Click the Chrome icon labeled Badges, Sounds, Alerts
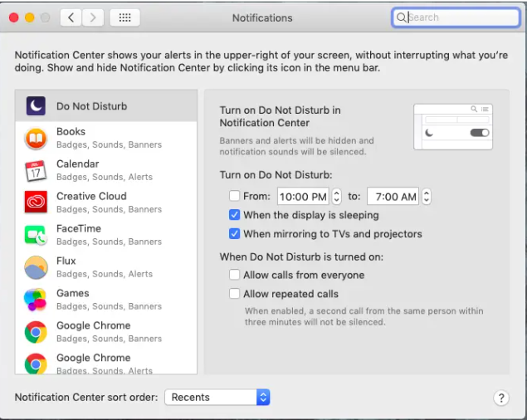527x420 pixels. [x=36, y=364]
